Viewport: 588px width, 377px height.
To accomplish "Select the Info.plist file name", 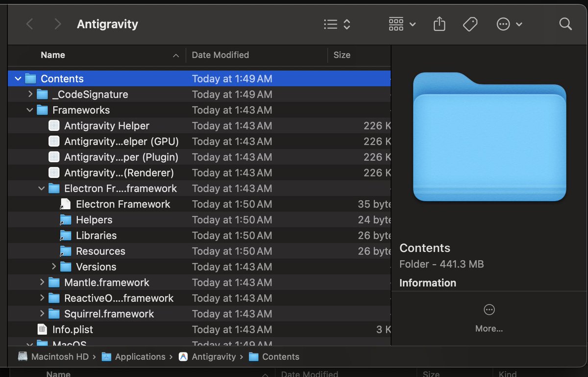I will pos(73,329).
